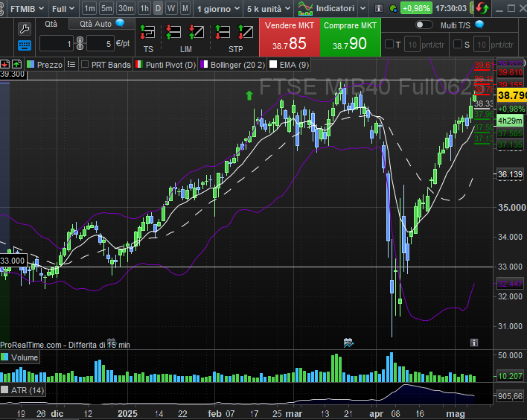Open the Full contract dropdown

[63, 9]
